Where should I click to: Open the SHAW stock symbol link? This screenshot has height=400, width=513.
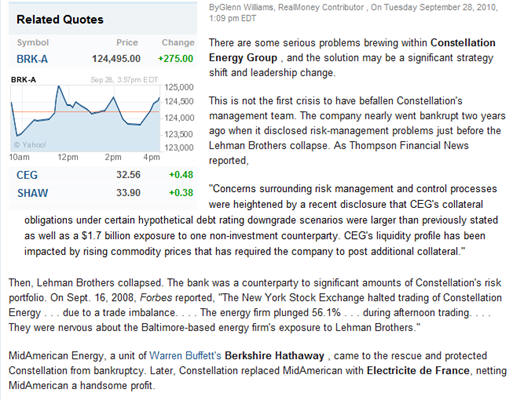coord(32,193)
